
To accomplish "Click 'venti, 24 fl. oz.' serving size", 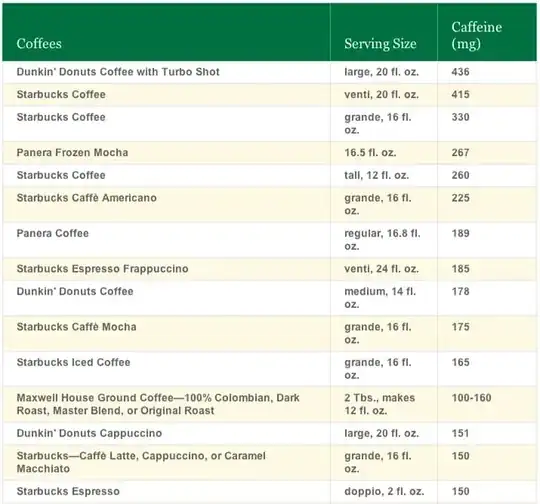I will click(x=381, y=269).
